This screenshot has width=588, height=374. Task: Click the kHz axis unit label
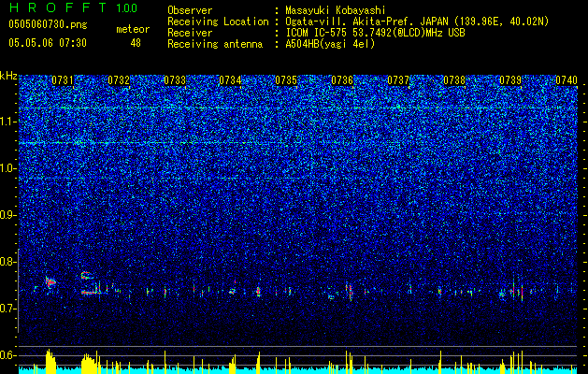click(x=8, y=76)
